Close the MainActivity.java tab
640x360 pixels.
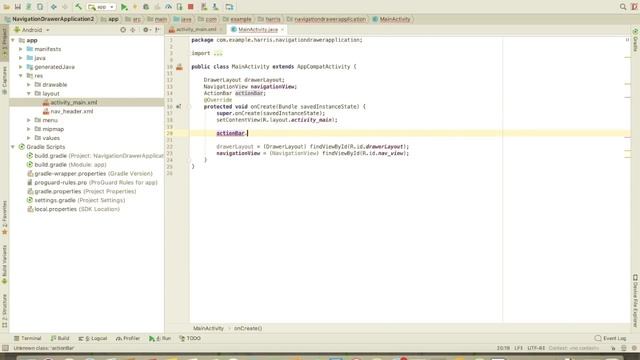pos(282,30)
